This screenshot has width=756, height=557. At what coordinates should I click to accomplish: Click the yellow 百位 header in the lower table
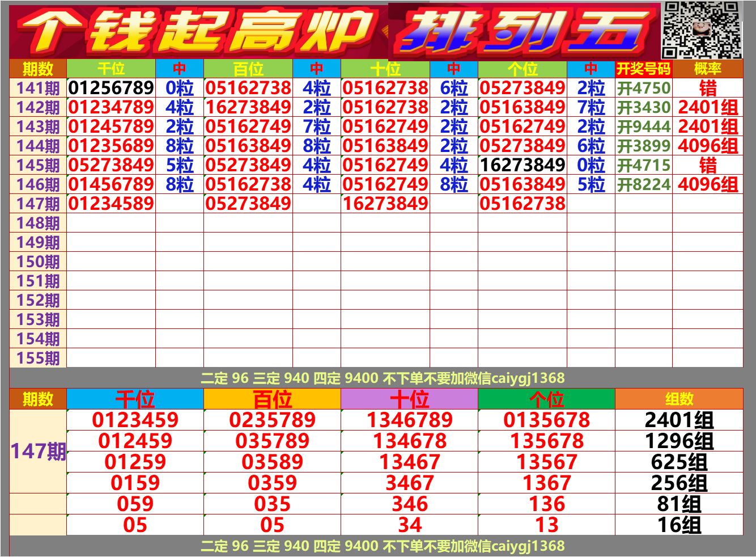tap(272, 399)
